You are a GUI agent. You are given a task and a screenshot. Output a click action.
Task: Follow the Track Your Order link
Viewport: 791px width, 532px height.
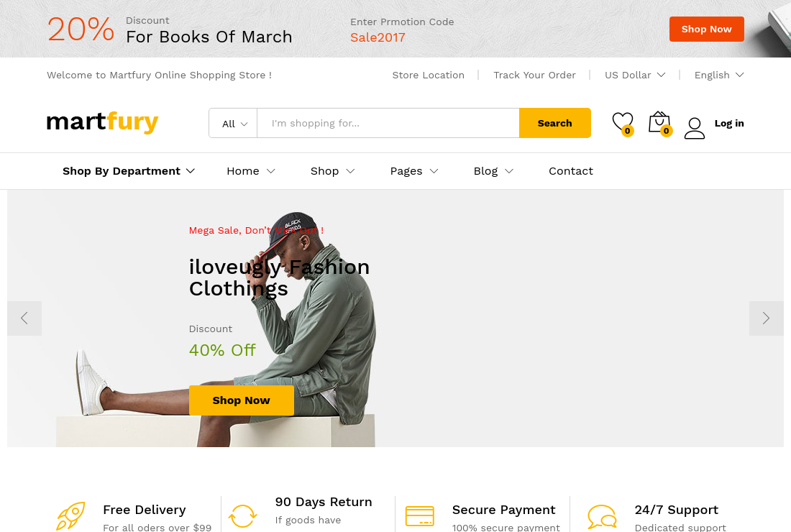tap(534, 75)
